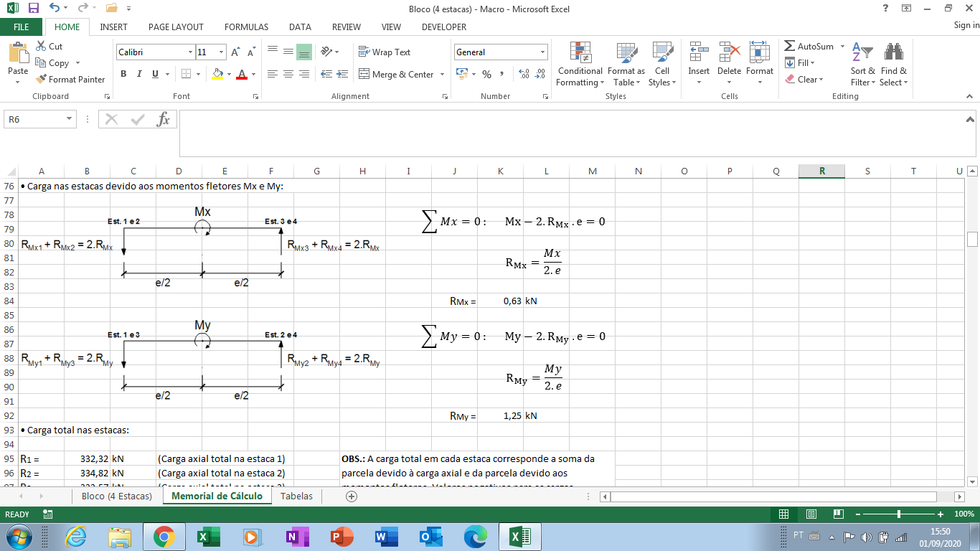Click the Delete cells button
The height and width of the screenshot is (551, 980).
point(729,65)
